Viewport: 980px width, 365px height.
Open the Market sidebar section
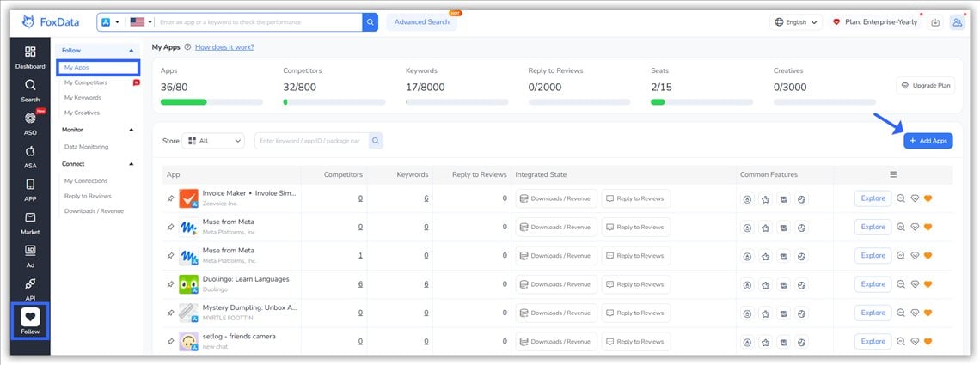click(x=30, y=222)
